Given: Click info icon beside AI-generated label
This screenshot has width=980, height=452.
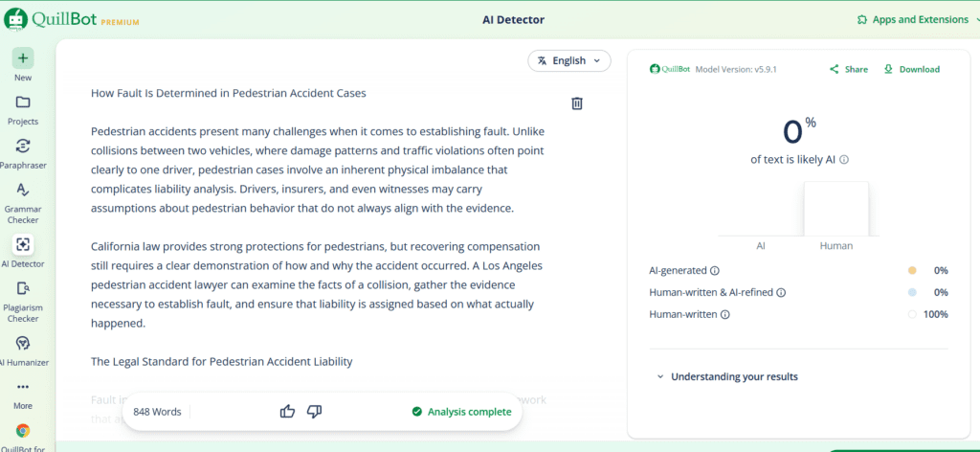Looking at the screenshot, I should click(715, 271).
